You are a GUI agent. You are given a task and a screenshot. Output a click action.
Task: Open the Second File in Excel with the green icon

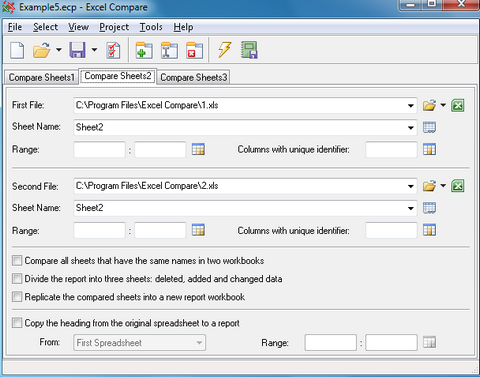pyautogui.click(x=458, y=186)
